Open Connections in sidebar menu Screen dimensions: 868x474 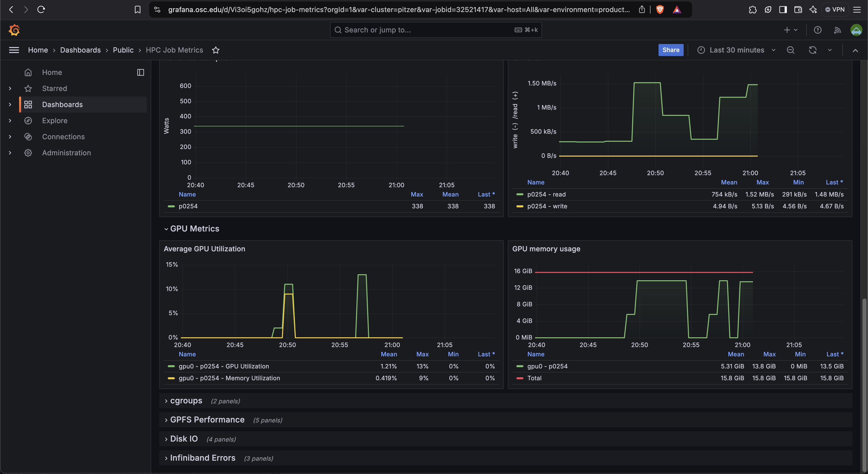[63, 136]
